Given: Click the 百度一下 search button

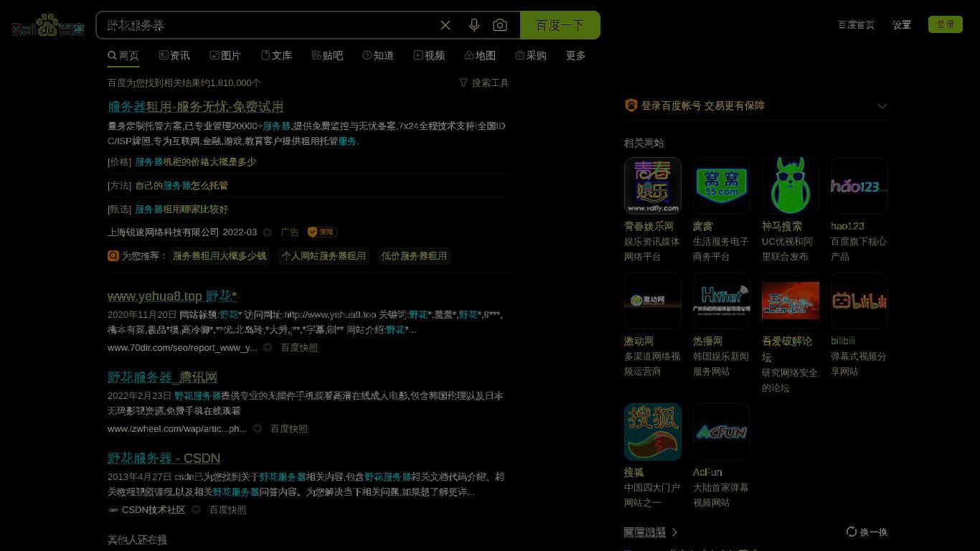Looking at the screenshot, I should point(560,25).
